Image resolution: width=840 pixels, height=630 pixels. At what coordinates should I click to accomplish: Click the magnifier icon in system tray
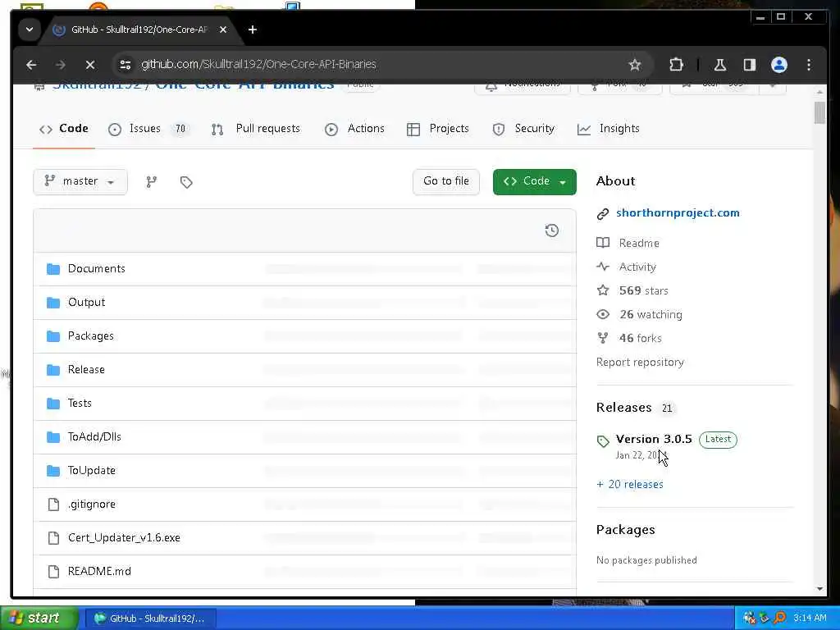(780, 619)
